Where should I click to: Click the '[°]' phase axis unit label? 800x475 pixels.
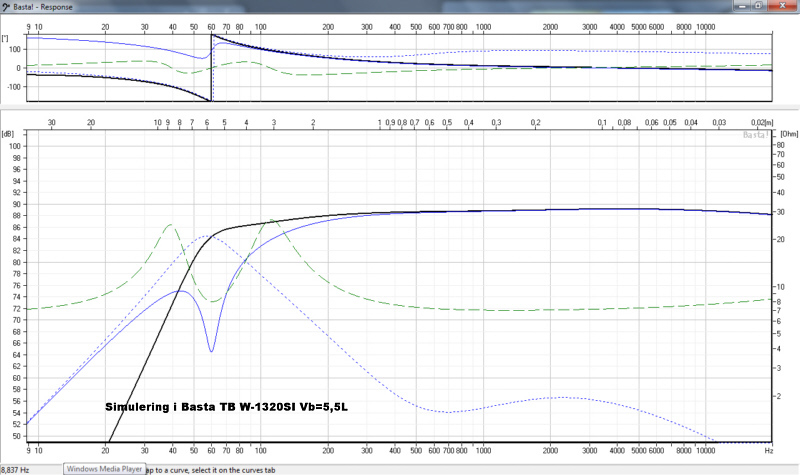[x=5, y=38]
